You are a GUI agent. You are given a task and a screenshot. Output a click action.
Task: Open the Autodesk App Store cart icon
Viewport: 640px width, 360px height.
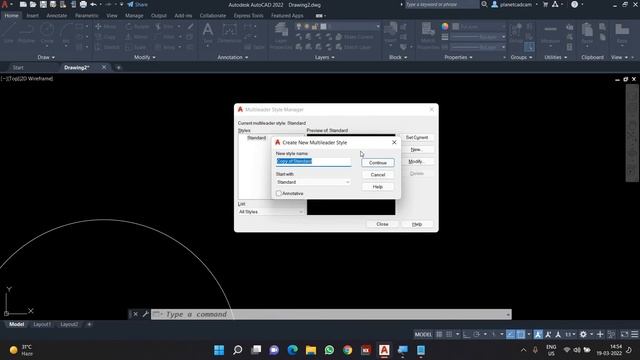545,4
